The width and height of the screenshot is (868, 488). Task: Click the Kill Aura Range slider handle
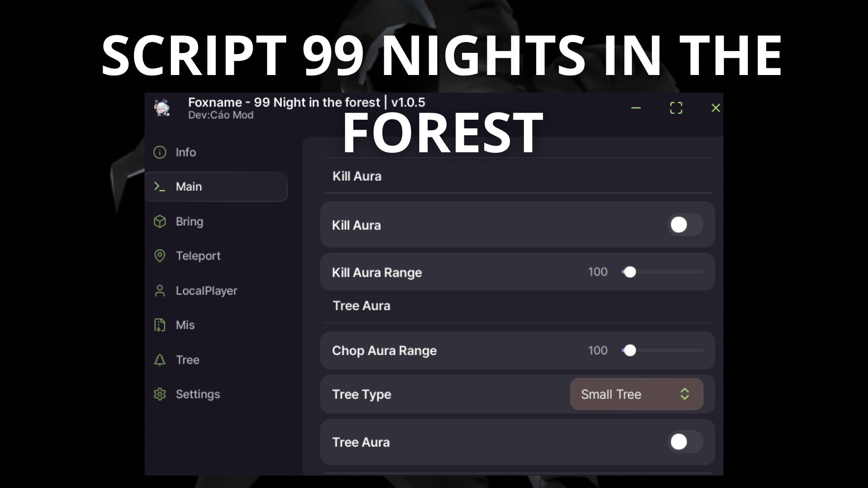(x=630, y=272)
